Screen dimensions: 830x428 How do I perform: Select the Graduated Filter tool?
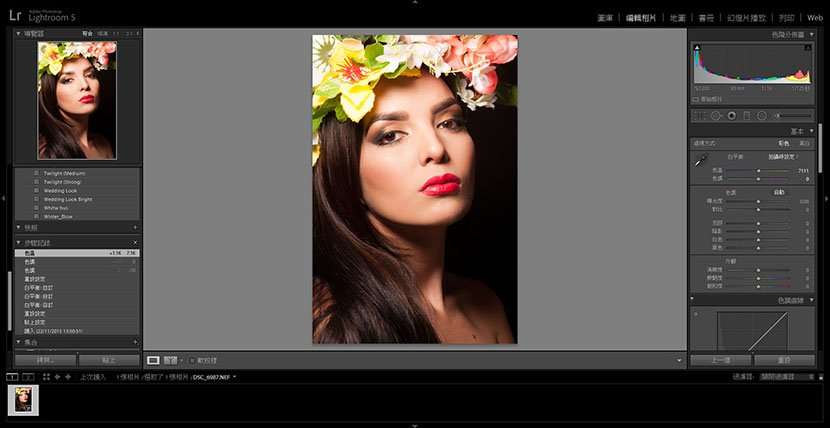(x=747, y=115)
